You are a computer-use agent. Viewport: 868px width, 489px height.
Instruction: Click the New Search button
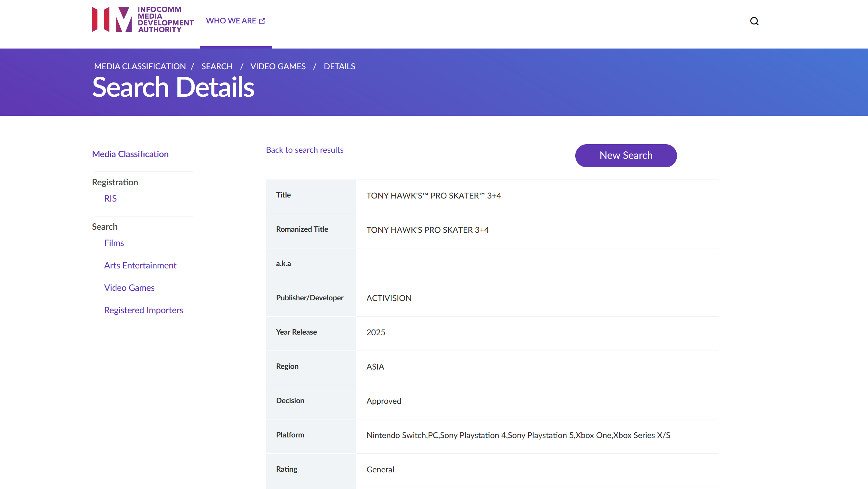click(x=625, y=155)
